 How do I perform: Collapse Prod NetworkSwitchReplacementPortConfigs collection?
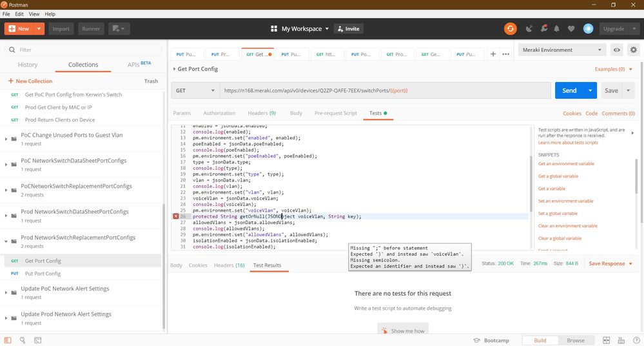tap(6, 241)
